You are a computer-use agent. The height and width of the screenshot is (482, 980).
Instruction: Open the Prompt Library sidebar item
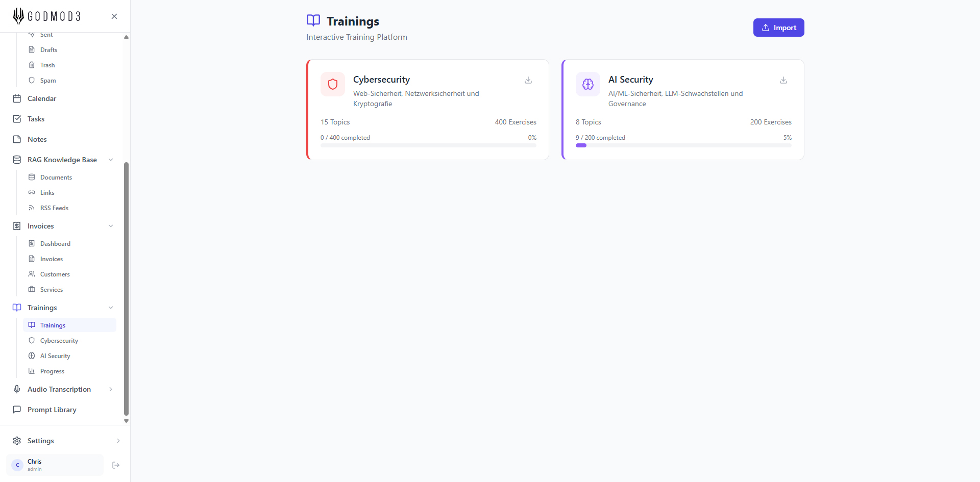pos(52,410)
